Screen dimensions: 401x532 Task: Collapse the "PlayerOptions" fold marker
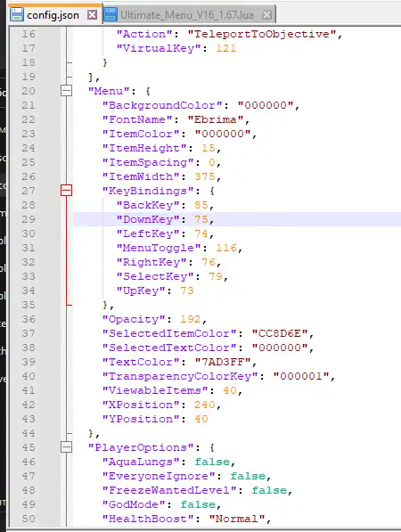66,446
